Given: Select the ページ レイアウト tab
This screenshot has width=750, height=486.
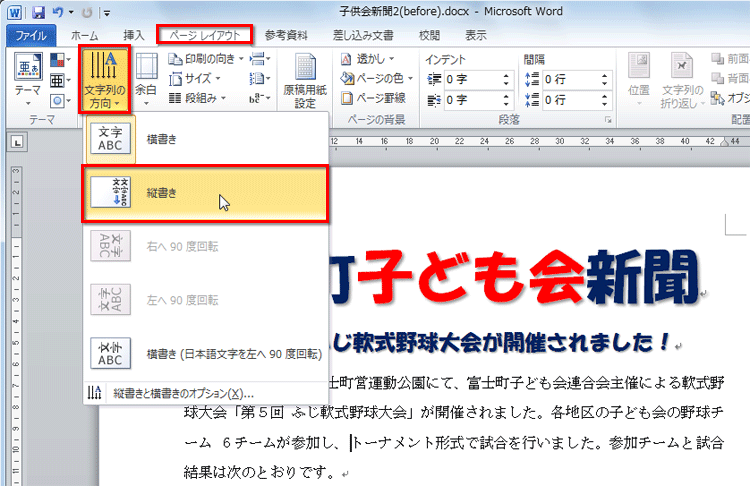Looking at the screenshot, I should (x=205, y=35).
